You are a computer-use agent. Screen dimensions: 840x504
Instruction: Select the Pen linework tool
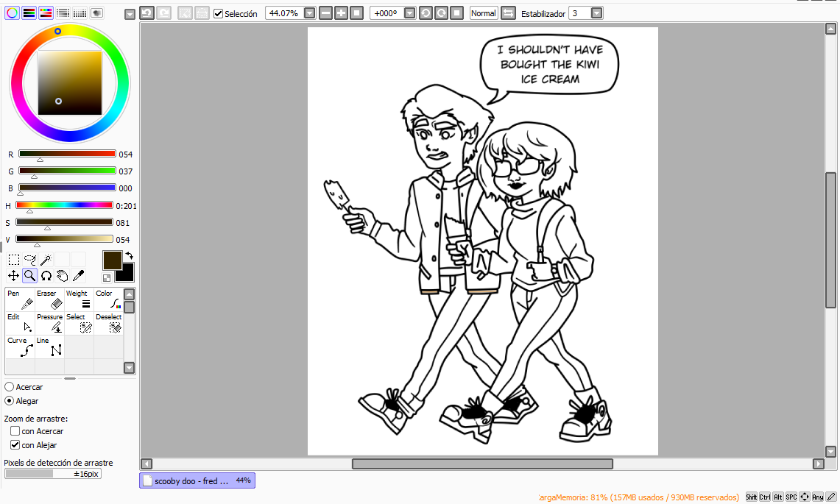20,300
